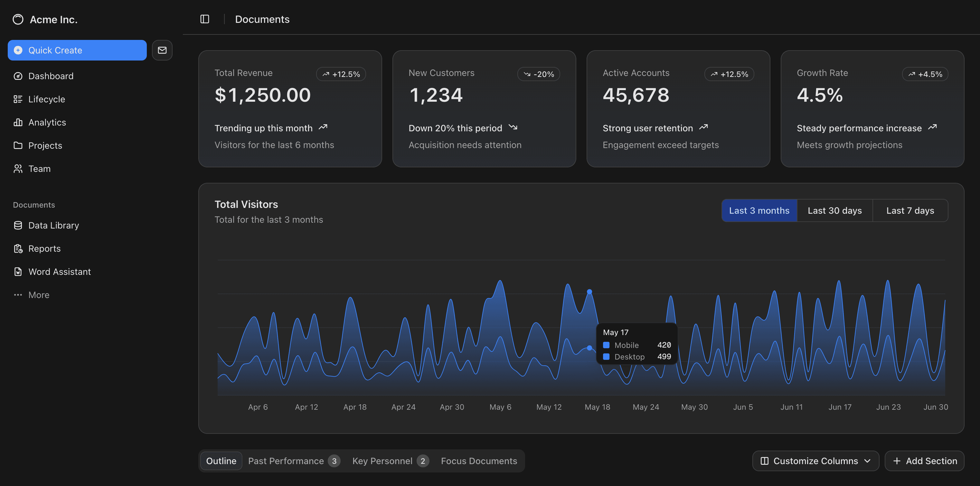
Task: Toggle the sidebar collapse control
Action: click(x=204, y=19)
